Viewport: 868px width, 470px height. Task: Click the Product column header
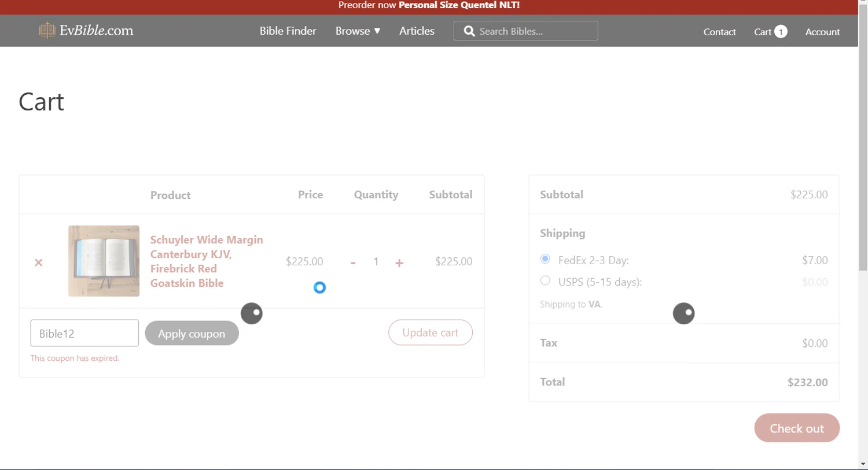point(171,195)
